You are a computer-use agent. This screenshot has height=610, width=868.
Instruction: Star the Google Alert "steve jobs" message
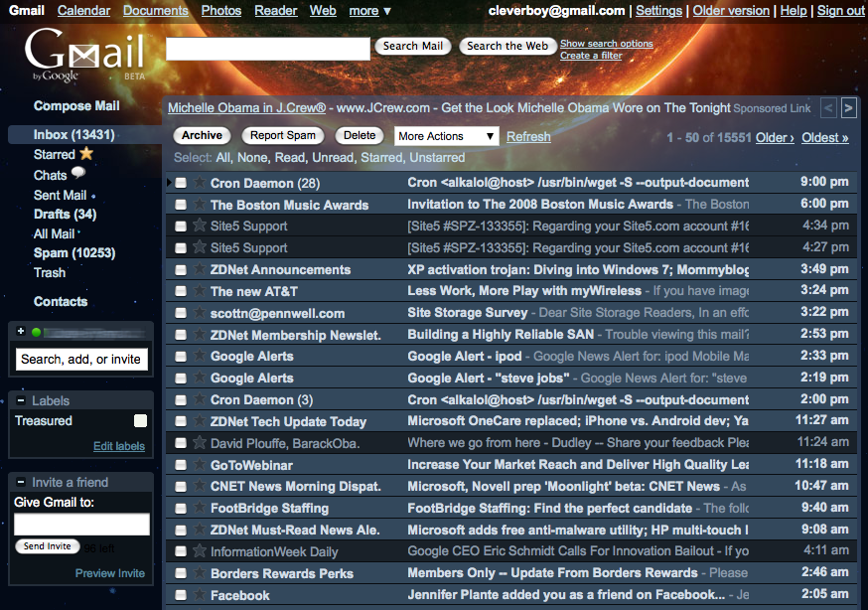click(200, 378)
